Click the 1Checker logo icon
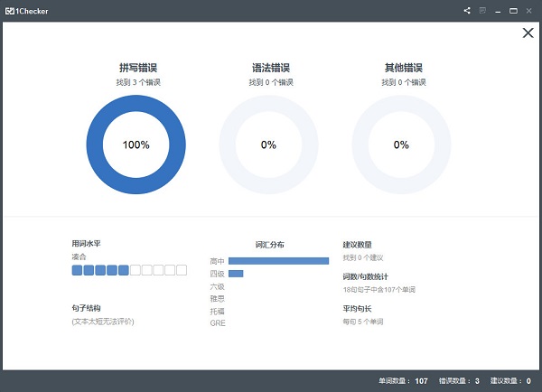The height and width of the screenshot is (392, 542). [10, 11]
